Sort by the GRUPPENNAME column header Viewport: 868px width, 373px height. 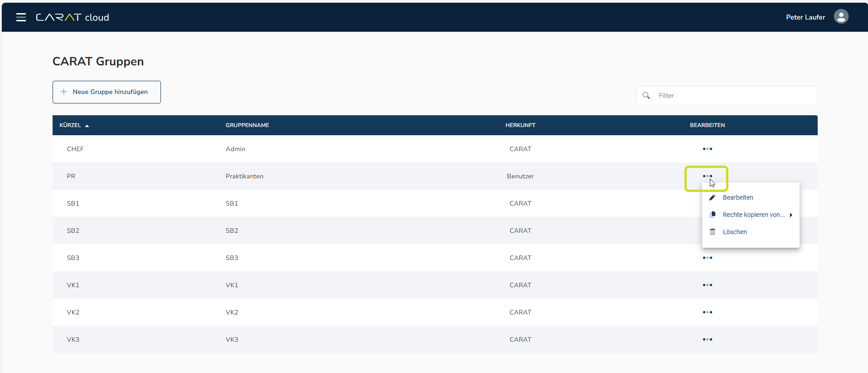[x=247, y=125]
